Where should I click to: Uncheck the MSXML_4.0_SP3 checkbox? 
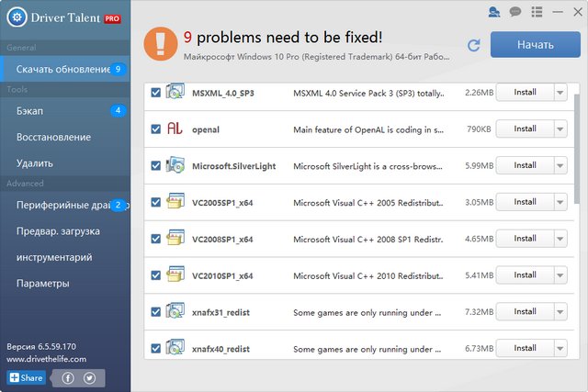155,93
